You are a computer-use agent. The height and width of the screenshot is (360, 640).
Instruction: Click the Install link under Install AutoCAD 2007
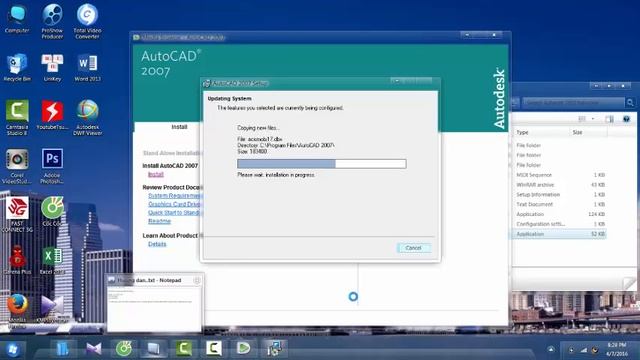pyautogui.click(x=156, y=174)
